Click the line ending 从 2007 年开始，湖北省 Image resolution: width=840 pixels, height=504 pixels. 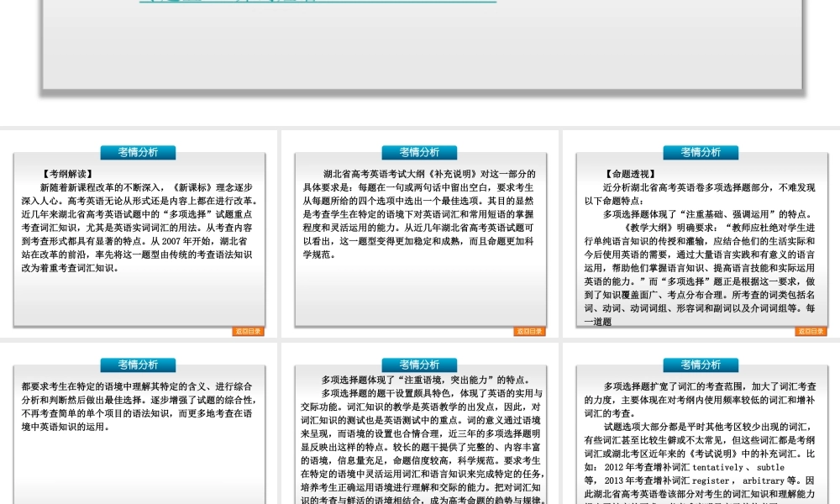(x=134, y=241)
